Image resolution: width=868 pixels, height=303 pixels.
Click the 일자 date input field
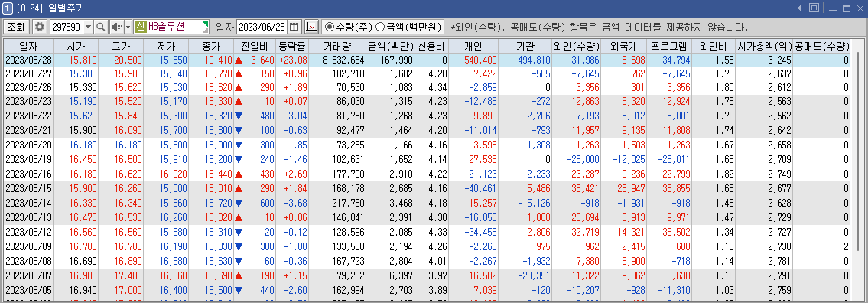(x=262, y=26)
